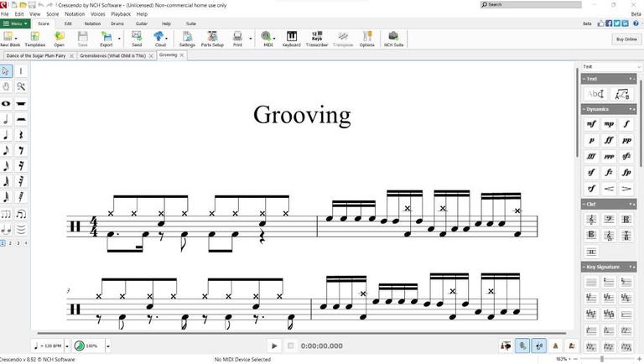Open the Keyboard panel icon
The height and width of the screenshot is (364, 644).
coord(292,39)
